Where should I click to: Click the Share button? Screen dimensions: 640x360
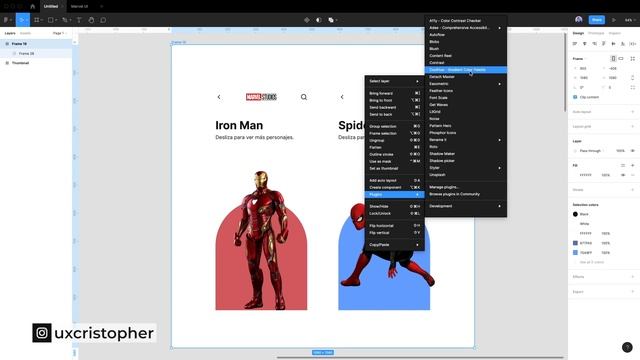point(596,20)
